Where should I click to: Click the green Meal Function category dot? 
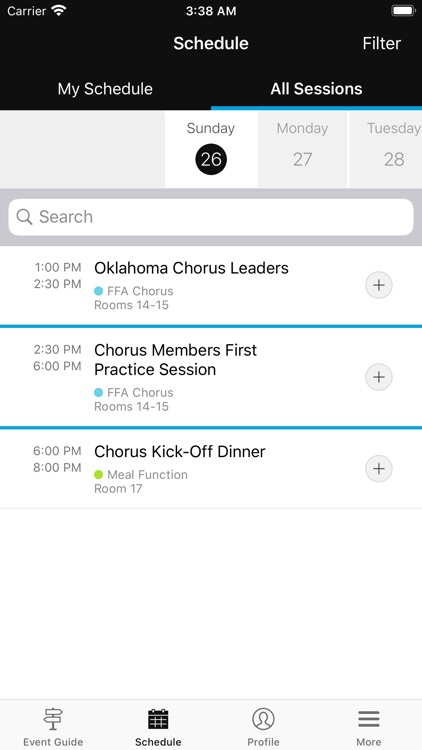(99, 474)
